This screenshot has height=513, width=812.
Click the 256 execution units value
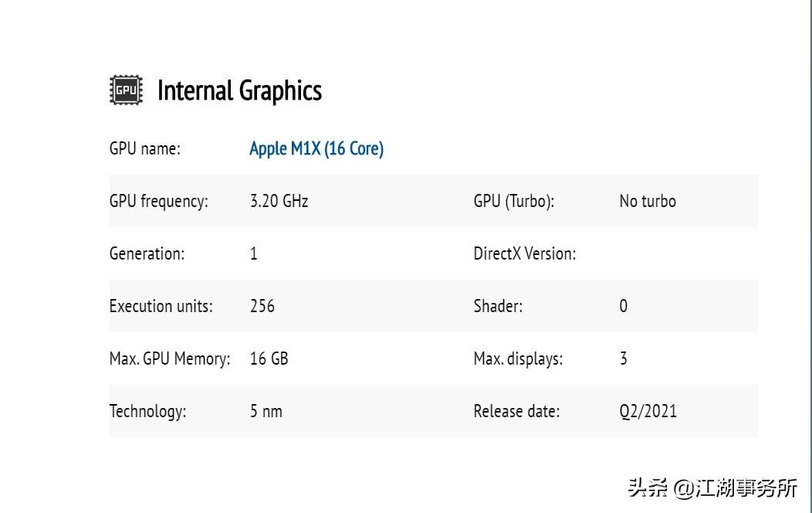[x=262, y=306]
